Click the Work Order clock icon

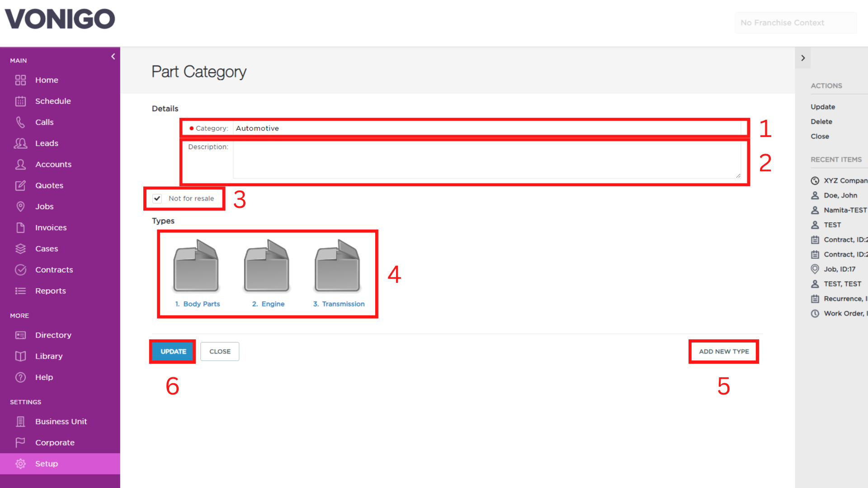click(815, 314)
